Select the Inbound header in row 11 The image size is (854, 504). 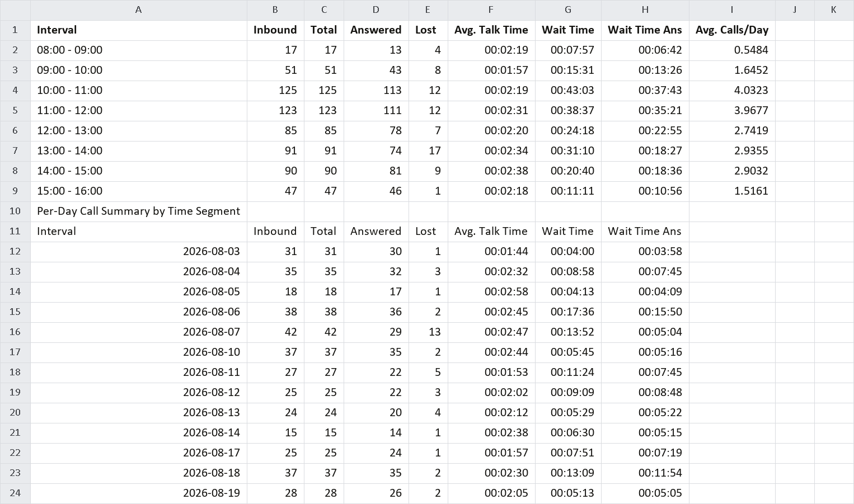(275, 232)
